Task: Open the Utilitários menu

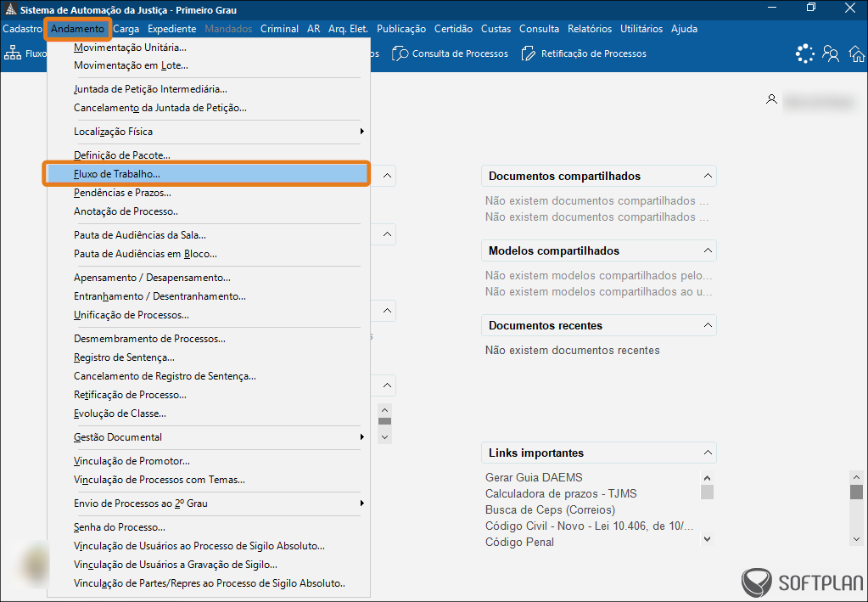Action: click(x=641, y=29)
